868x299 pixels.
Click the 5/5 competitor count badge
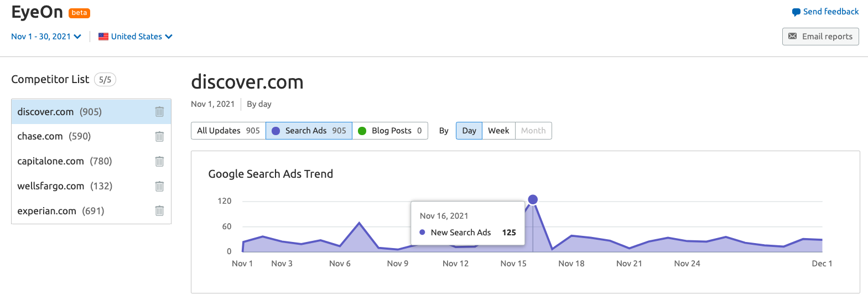[x=105, y=80]
